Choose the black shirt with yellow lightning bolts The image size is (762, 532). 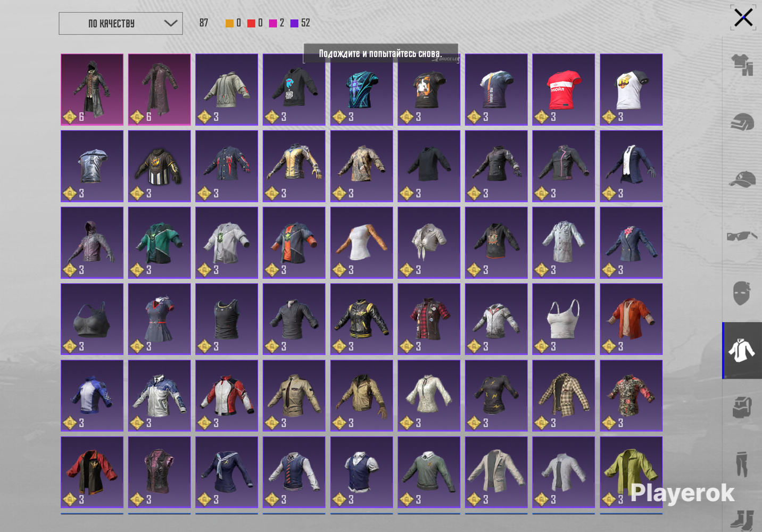click(x=496, y=396)
